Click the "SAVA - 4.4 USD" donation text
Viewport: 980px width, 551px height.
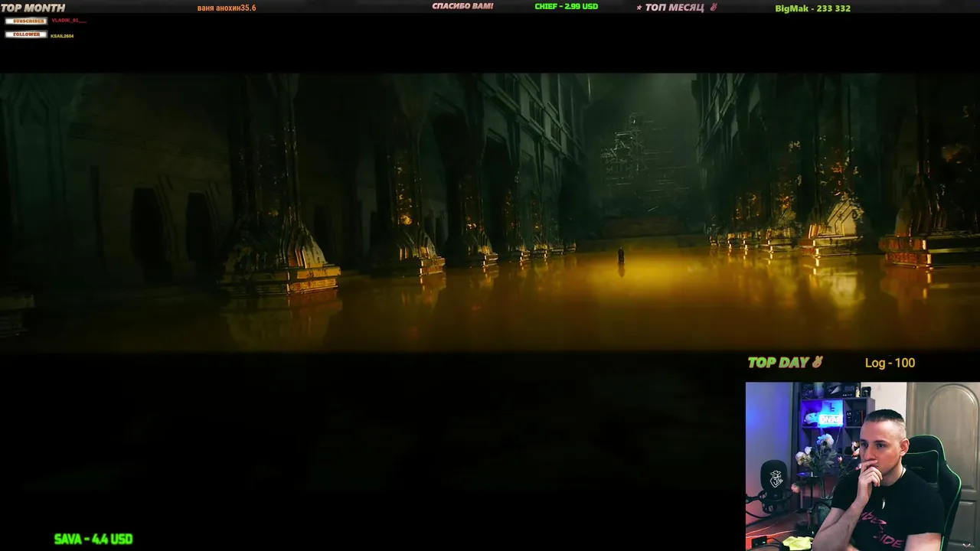point(93,539)
